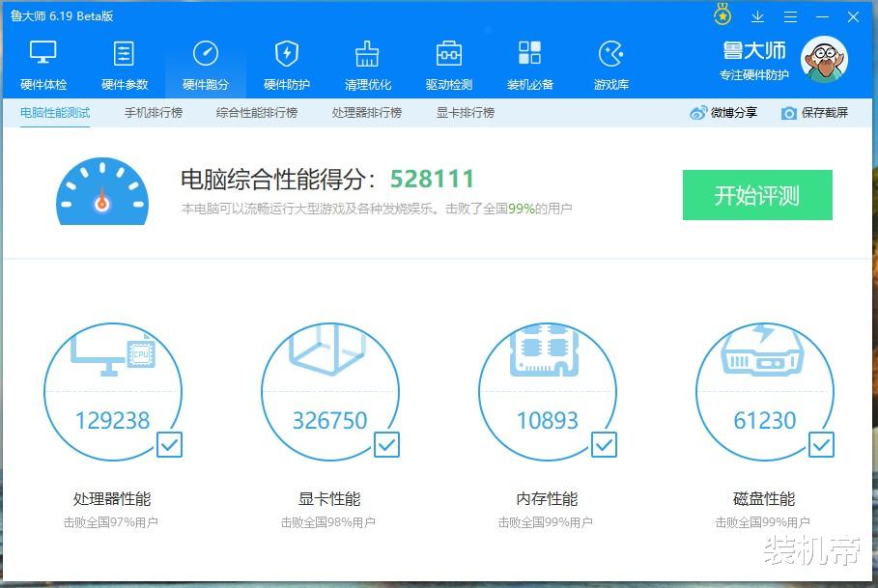
Task: Click graphics score 326750
Action: click(329, 420)
